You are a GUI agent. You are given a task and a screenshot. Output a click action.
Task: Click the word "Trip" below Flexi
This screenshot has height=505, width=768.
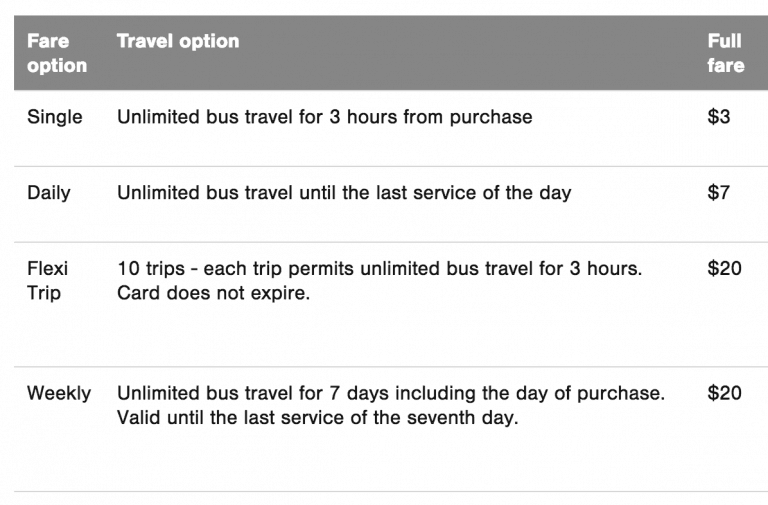click(x=44, y=293)
